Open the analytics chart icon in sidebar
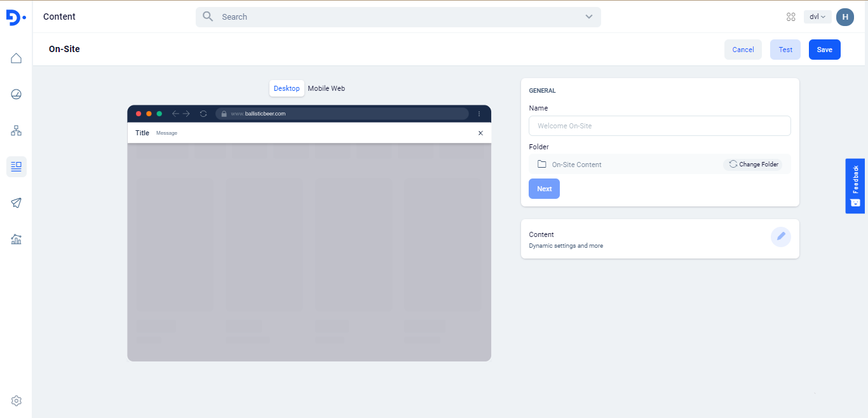 click(x=17, y=239)
